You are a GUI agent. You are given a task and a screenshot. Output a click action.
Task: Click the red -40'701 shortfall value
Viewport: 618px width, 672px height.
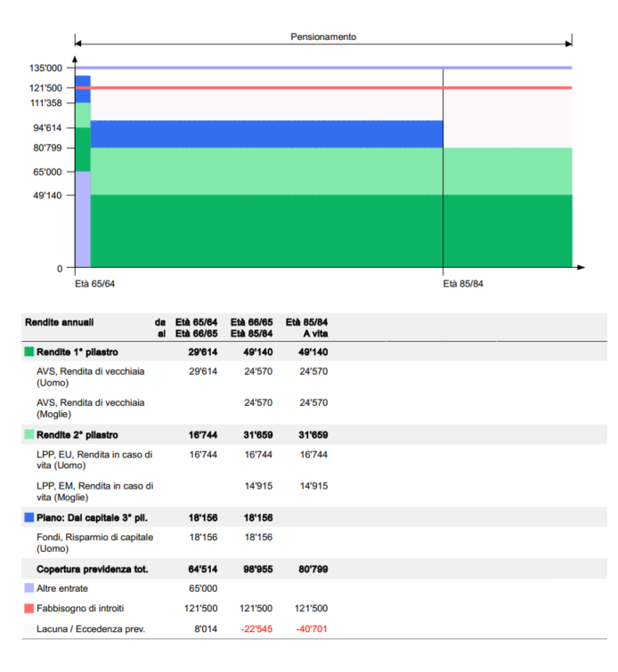click(313, 629)
